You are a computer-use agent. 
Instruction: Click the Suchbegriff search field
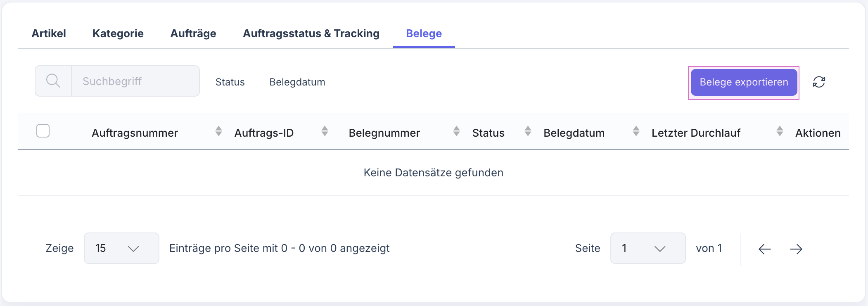[x=136, y=81]
